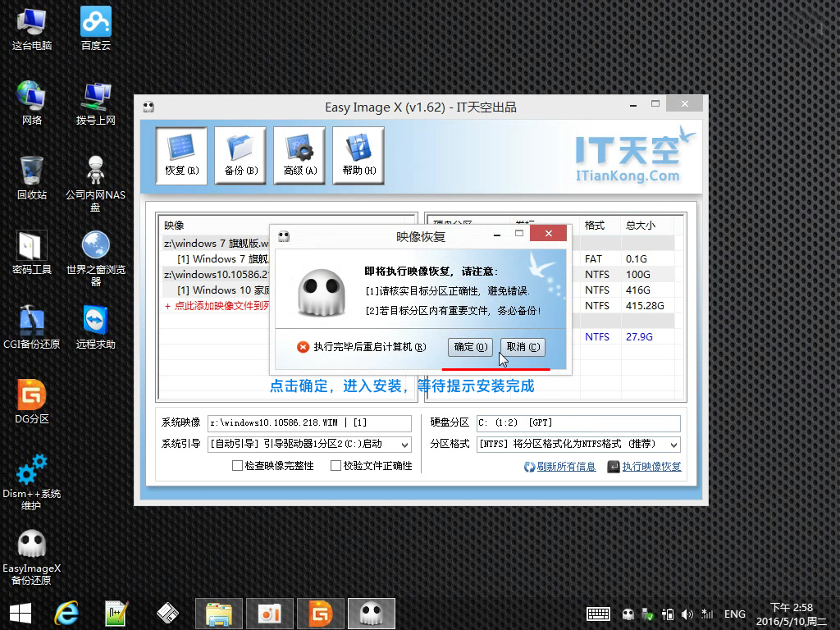The width and height of the screenshot is (840, 630).
Task: Click the 系统映像 path field
Action: tap(309, 422)
